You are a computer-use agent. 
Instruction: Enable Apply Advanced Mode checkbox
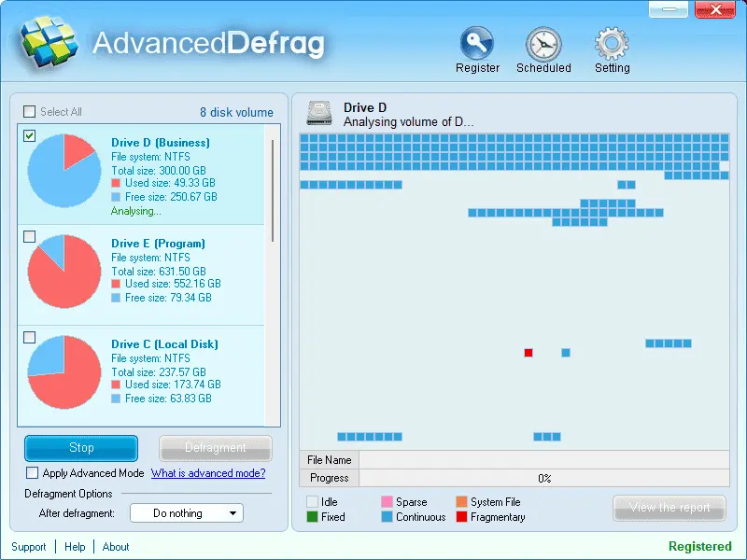pyautogui.click(x=33, y=473)
